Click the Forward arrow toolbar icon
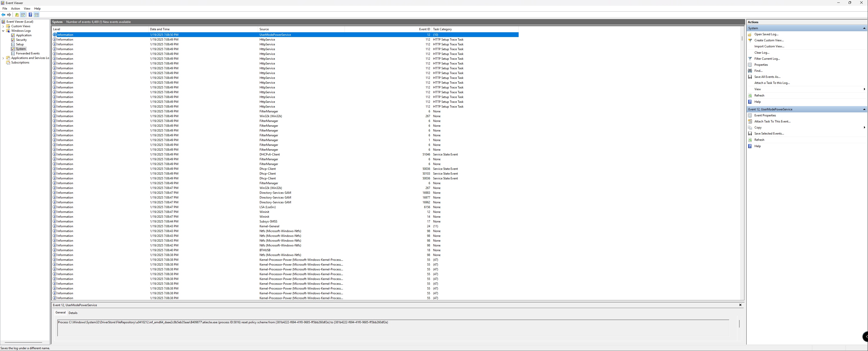Screen dimensions: 868x351 (9, 15)
